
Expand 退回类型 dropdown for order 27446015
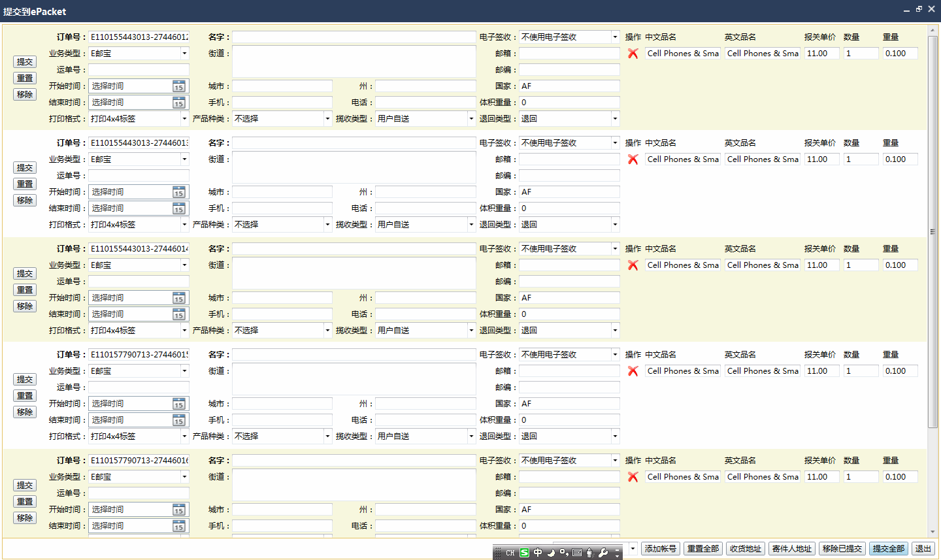coord(615,436)
